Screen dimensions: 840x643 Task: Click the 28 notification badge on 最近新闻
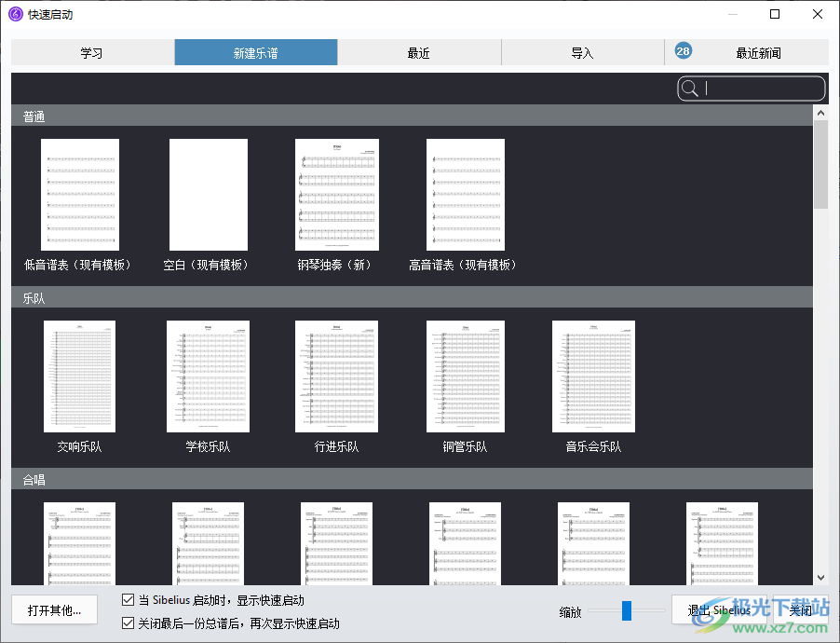coord(683,51)
